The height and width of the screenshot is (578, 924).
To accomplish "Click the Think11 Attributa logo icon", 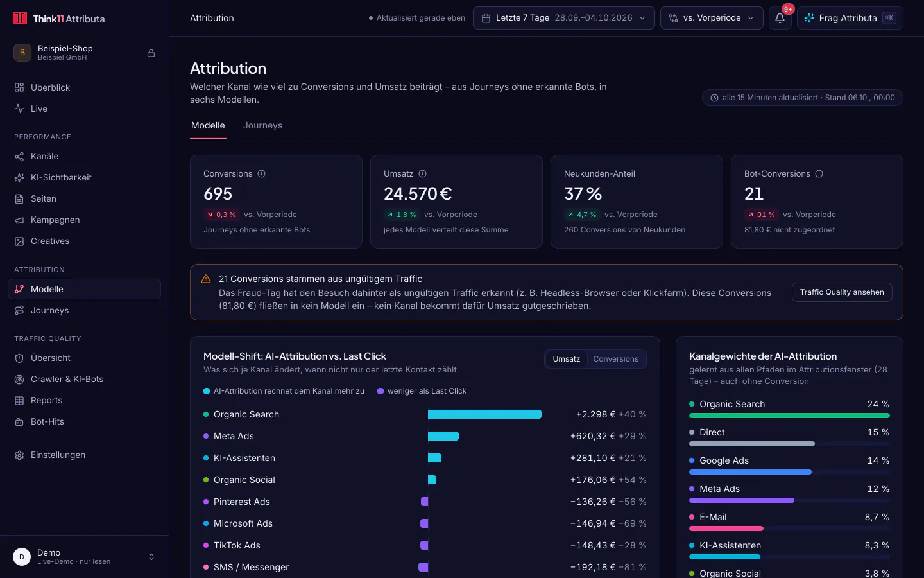I will (x=20, y=18).
